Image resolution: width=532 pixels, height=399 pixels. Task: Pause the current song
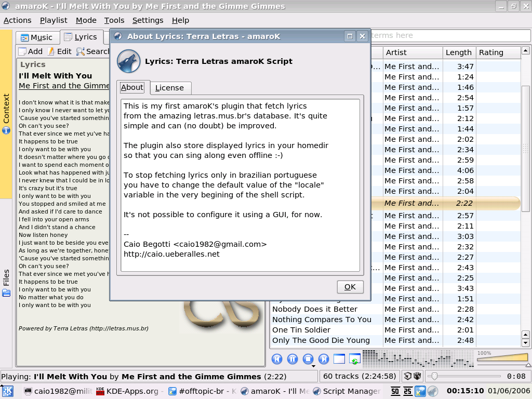click(292, 358)
